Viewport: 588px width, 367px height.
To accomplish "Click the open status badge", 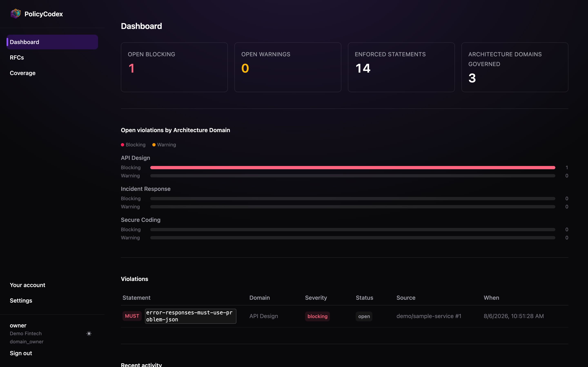I will [364, 316].
